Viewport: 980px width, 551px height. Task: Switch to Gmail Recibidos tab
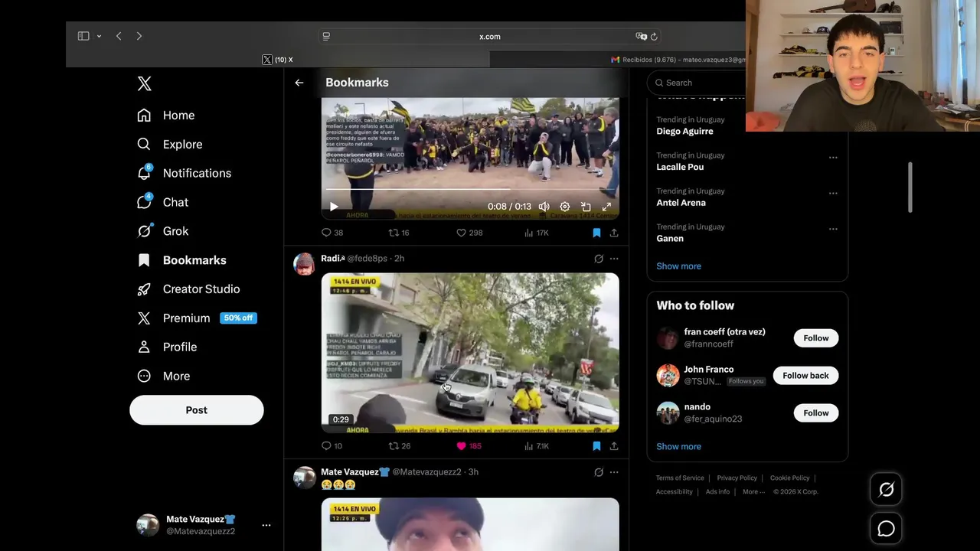(678, 60)
